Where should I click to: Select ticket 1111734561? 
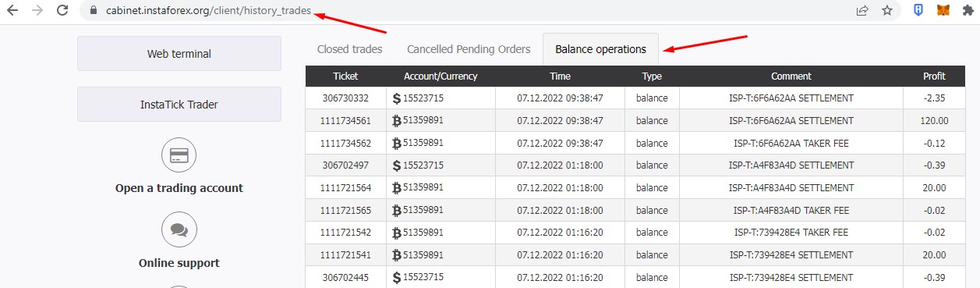[x=345, y=121]
